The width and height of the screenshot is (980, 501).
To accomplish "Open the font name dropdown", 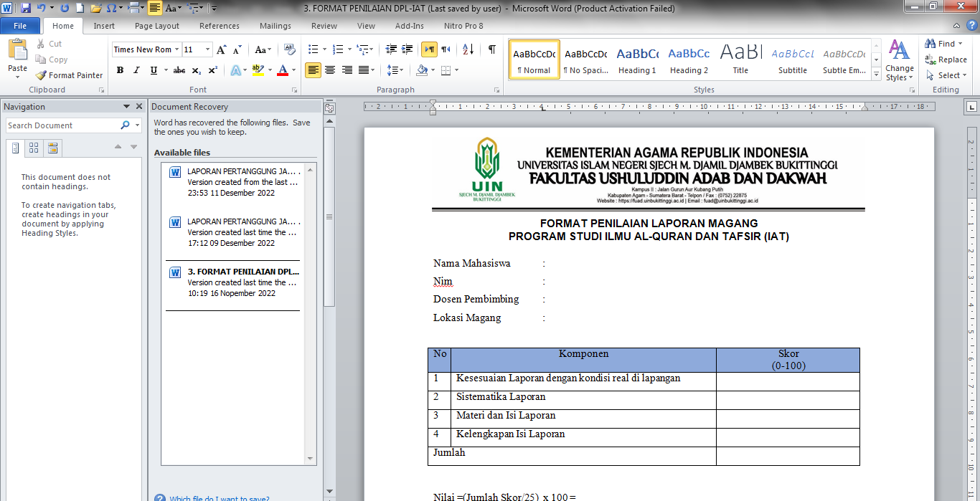I will coord(176,49).
